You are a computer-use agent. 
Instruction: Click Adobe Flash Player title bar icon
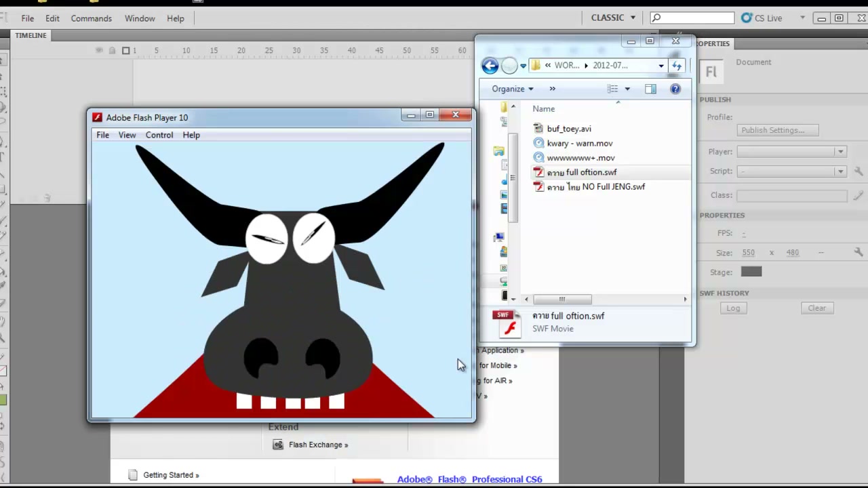click(x=97, y=117)
